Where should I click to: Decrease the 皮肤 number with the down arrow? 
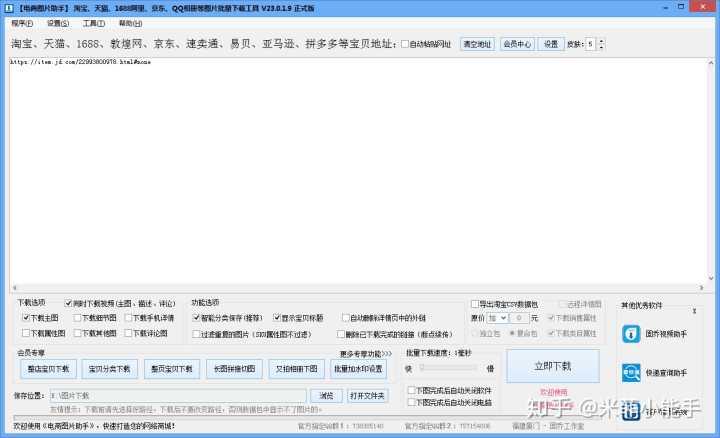(601, 47)
